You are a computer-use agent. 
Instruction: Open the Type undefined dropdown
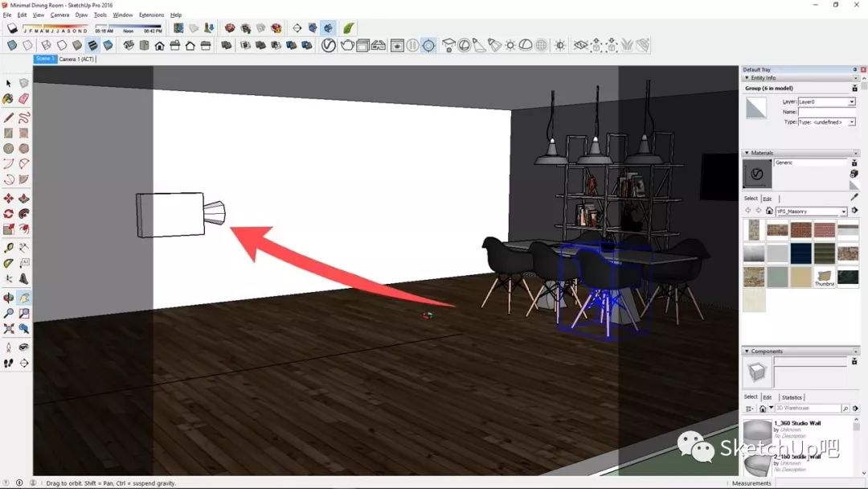pyautogui.click(x=851, y=122)
